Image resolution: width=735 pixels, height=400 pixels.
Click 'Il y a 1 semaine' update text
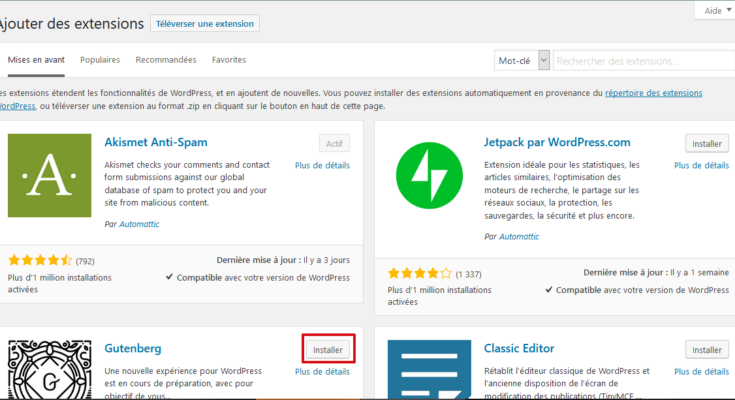click(x=699, y=272)
